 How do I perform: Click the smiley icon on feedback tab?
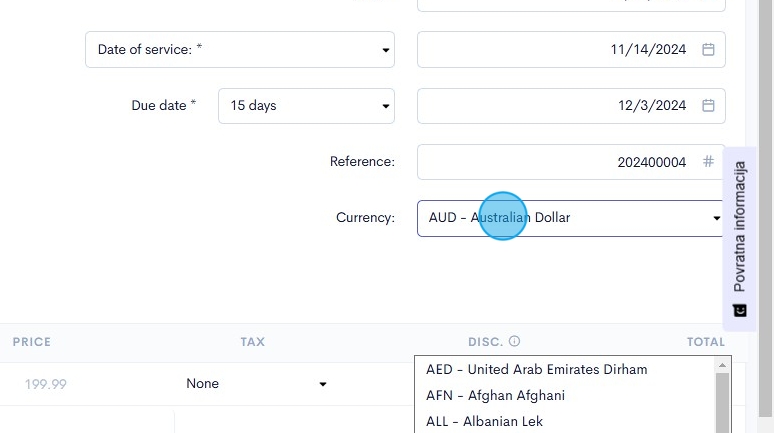click(740, 310)
